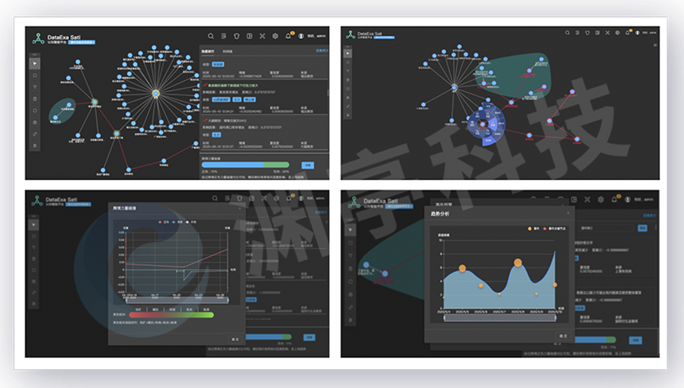This screenshot has height=388, width=684.
Task: Click the blue button beside progress bar, top-left panel
Action: tap(308, 165)
